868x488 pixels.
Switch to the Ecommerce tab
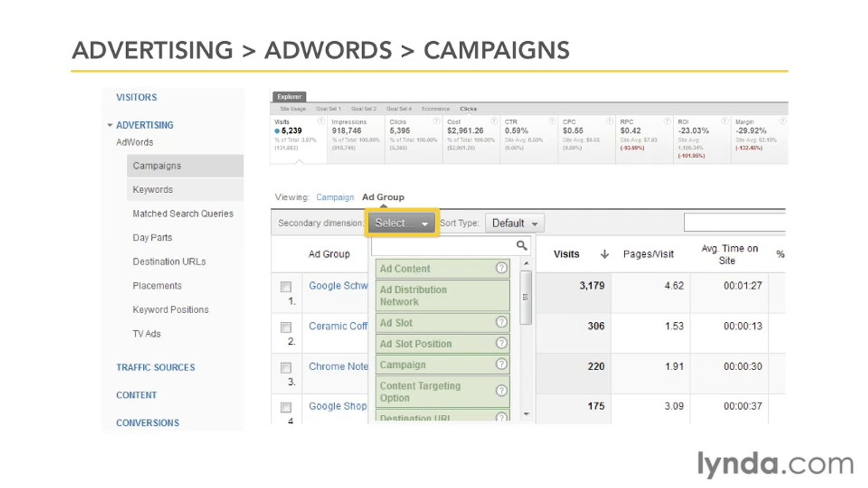point(435,108)
